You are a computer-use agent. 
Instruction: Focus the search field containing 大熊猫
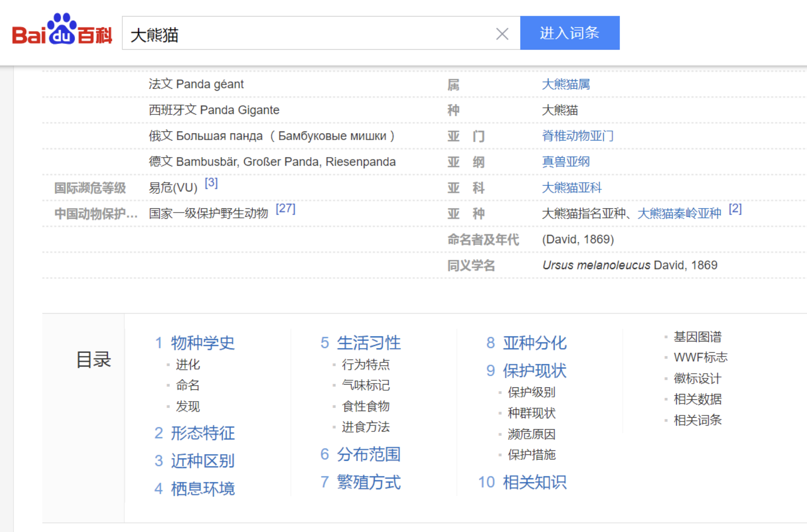(321, 33)
